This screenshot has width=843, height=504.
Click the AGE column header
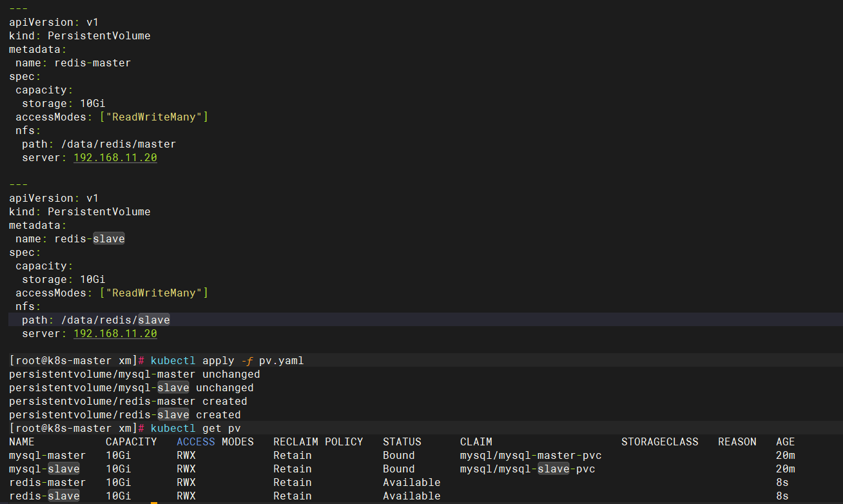pos(786,441)
